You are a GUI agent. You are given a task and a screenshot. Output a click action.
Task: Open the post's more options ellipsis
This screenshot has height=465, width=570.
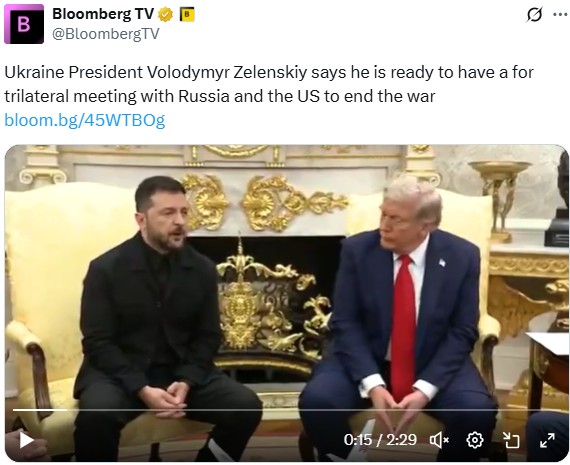point(560,15)
